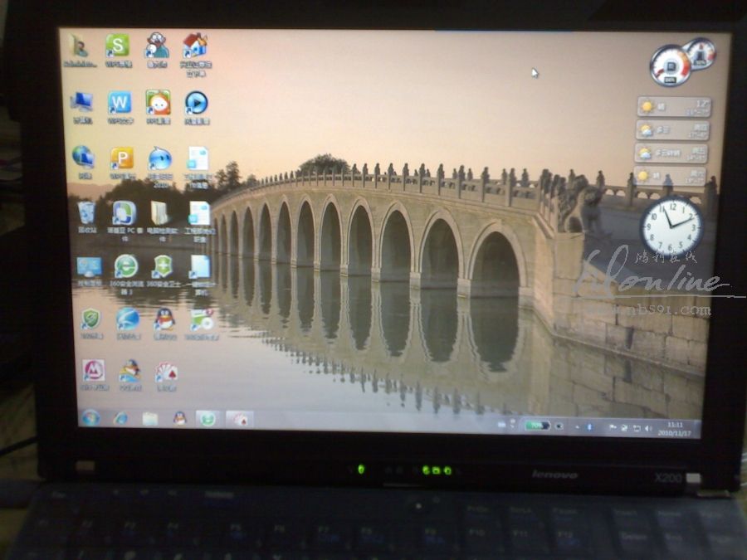Click the analog clock desktop gadget
This screenshot has height=560, width=747.
pyautogui.click(x=671, y=226)
